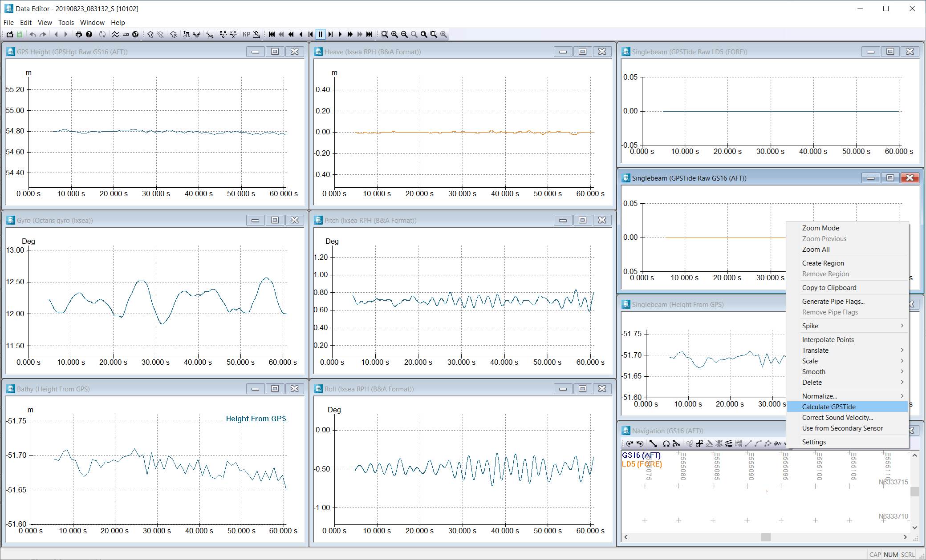Image resolution: width=926 pixels, height=560 pixels.
Task: Select Correct Sound Velocity… entry
Action: pyautogui.click(x=837, y=417)
